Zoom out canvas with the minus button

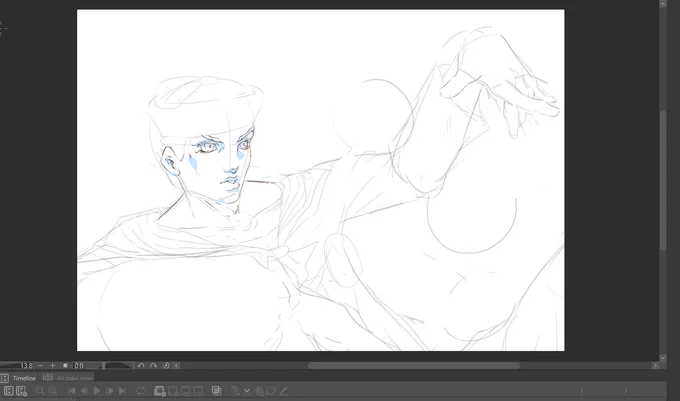click(x=40, y=365)
